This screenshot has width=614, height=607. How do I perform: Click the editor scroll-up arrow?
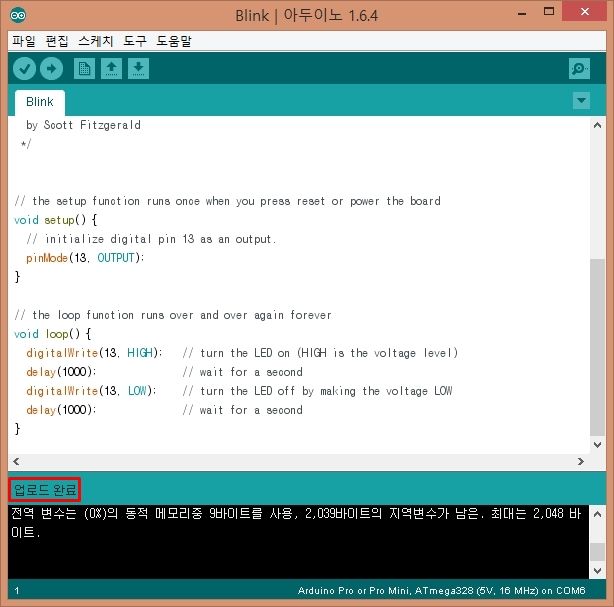[597, 125]
